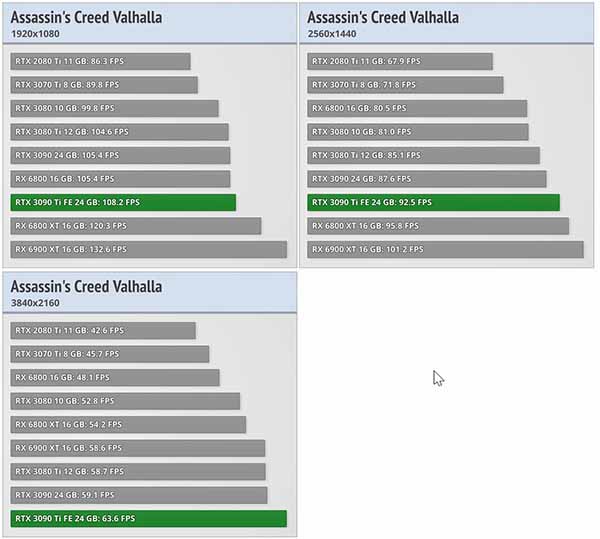
Task: Click the 3840x2160 Assassin's Creed Valhalla chart title
Action: pyautogui.click(x=86, y=287)
